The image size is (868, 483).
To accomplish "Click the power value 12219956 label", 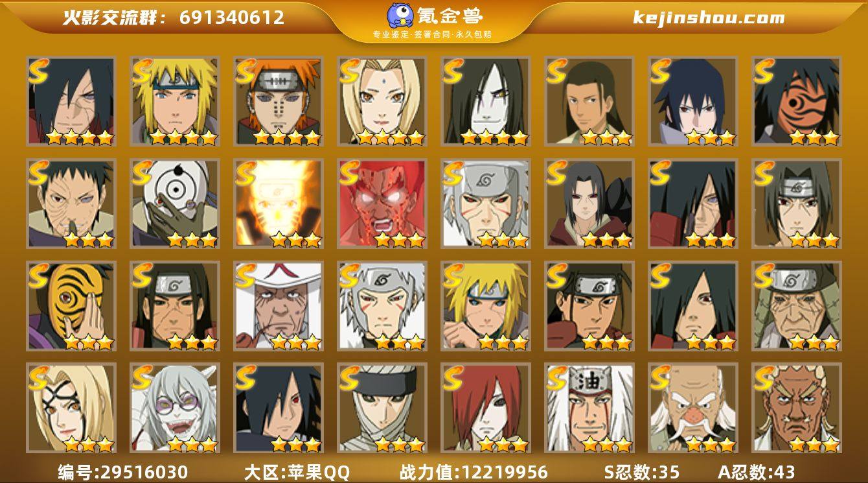I will (474, 472).
